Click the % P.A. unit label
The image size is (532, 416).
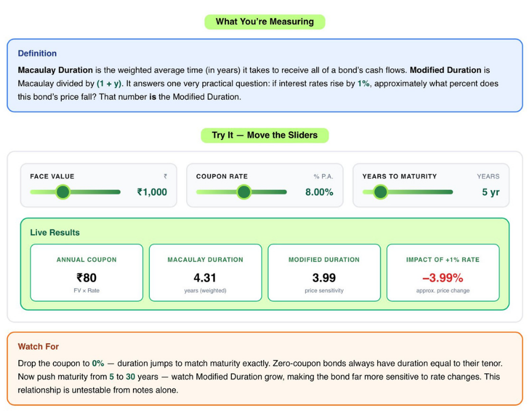323,176
